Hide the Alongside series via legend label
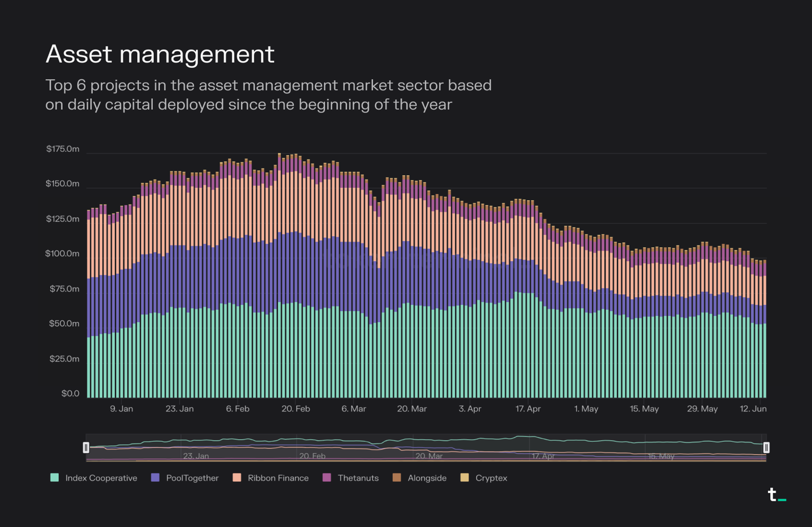 pyautogui.click(x=427, y=478)
